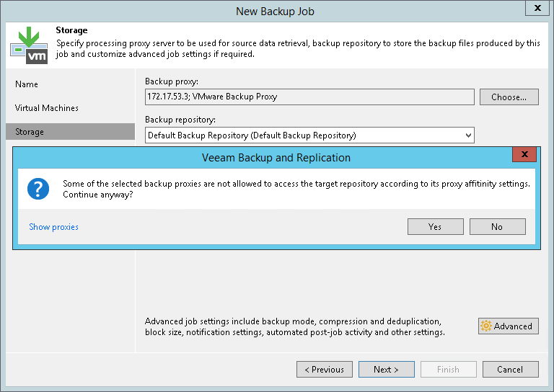Viewport: 554px width, 392px height.
Task: Click the Backup proxy text field
Action: [309, 97]
